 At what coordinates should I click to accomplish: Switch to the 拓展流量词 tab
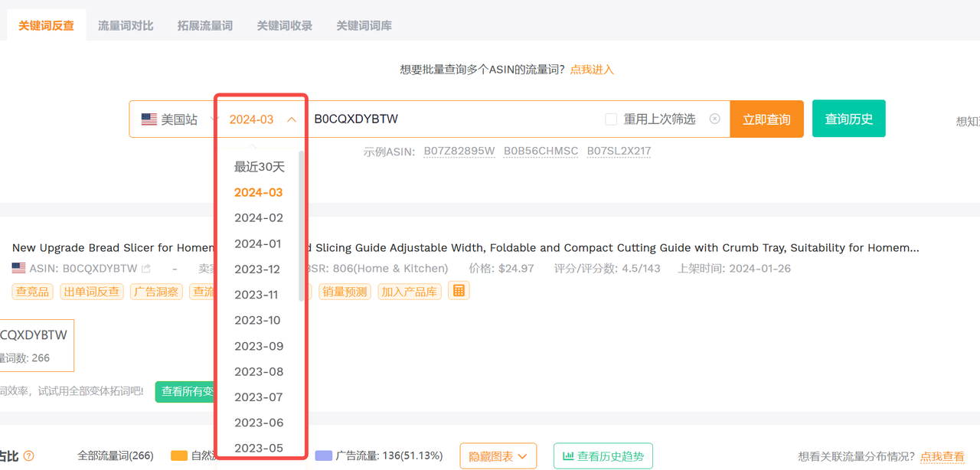tap(205, 25)
